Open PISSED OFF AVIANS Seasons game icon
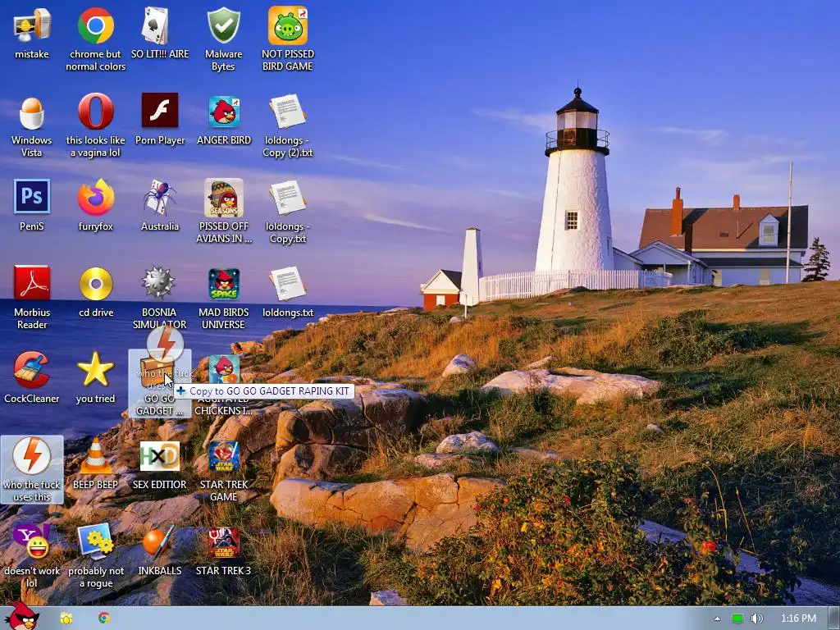Viewport: 840px width, 630px height. 223,197
